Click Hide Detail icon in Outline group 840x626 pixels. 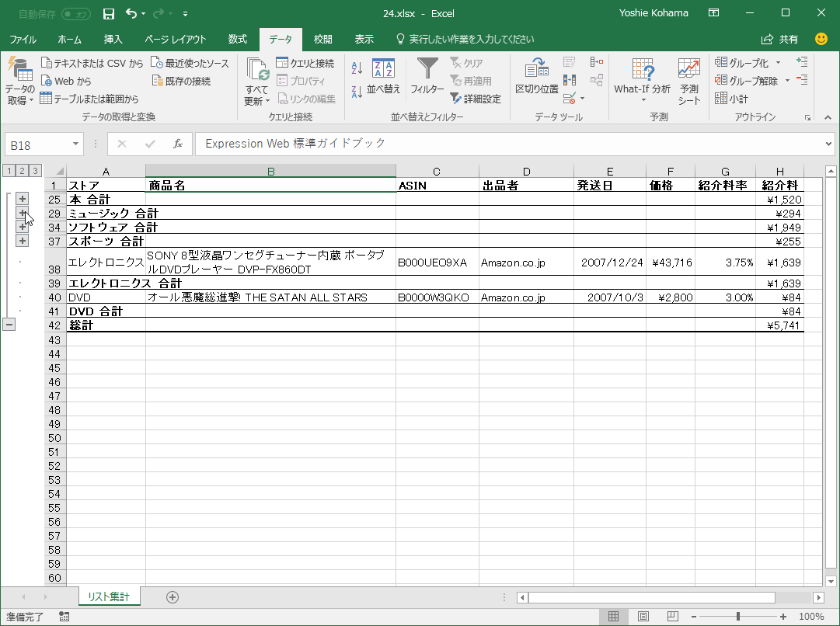(x=802, y=80)
